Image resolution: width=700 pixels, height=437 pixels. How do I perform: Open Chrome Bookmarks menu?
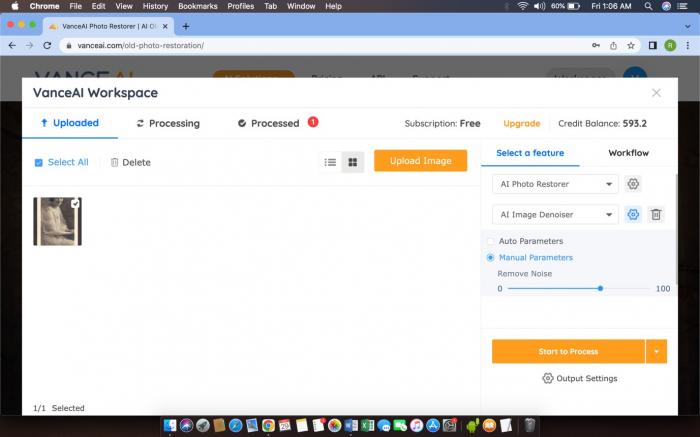click(198, 6)
